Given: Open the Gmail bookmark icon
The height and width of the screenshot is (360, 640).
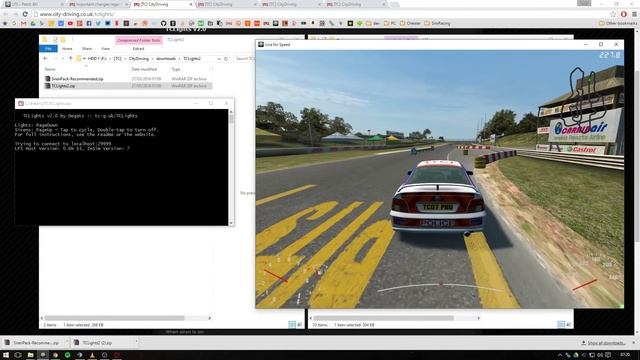Looking at the screenshot, I should click(23, 23).
